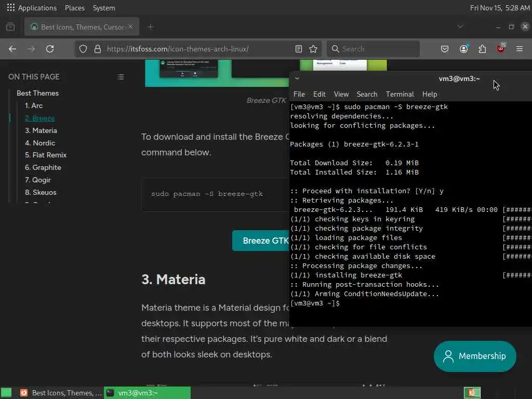Viewport: 532px width, 399px height.
Task: Click the sudo pacman -S breeze-gtk code block
Action: coord(216,194)
